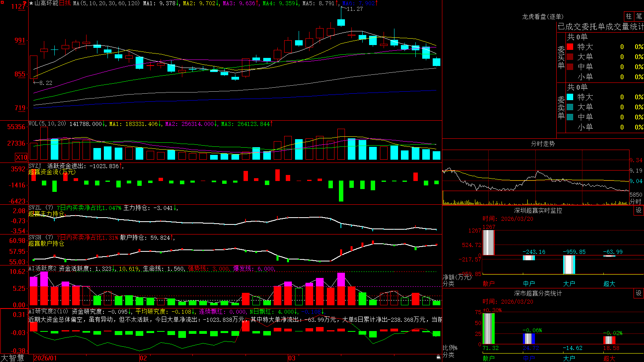
Task: Click the 超赢资金流(万元) label
Action: point(52,172)
